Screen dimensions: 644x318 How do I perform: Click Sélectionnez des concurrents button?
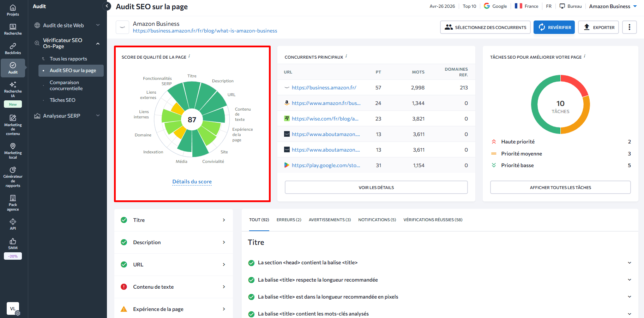(485, 27)
